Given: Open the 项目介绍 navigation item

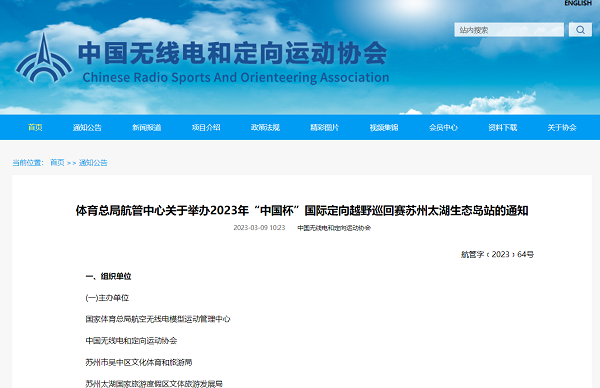Looking at the screenshot, I should [x=206, y=127].
